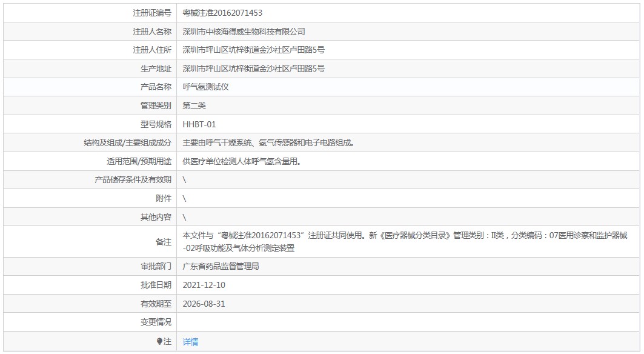Click the 备注 label
644x354 pixels.
coord(164,242)
